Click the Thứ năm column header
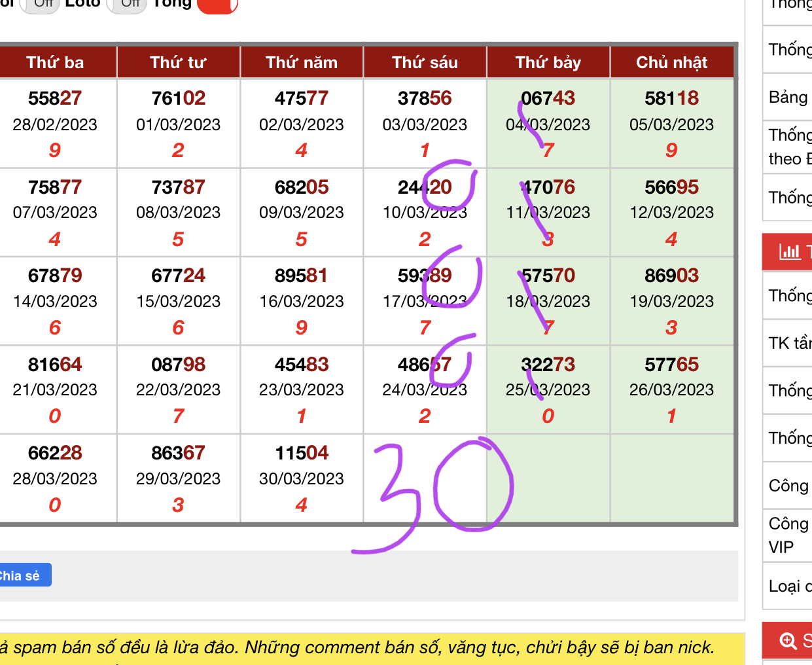This screenshot has width=812, height=665. pyautogui.click(x=301, y=62)
